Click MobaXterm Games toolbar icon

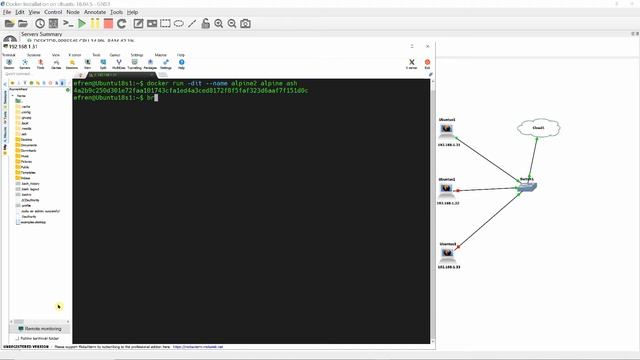point(56,64)
